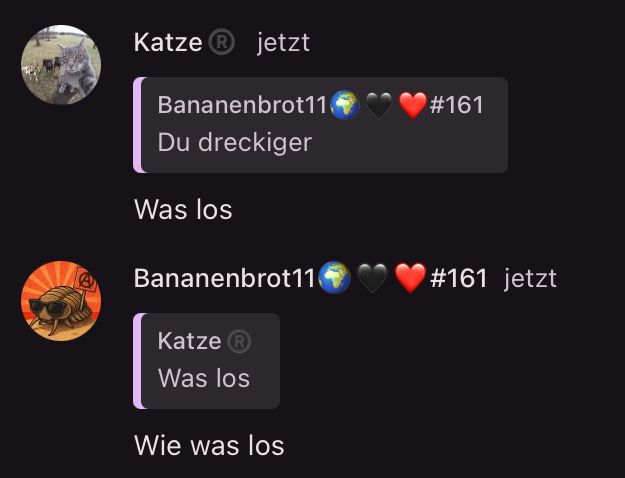
Task: Click the quoted author name Katze in reply box
Action: [x=189, y=341]
